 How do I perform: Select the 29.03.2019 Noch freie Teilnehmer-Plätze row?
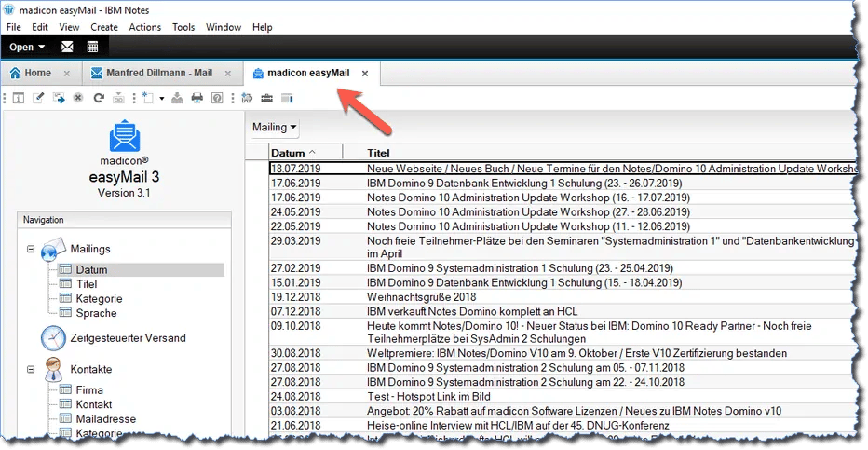(563, 247)
